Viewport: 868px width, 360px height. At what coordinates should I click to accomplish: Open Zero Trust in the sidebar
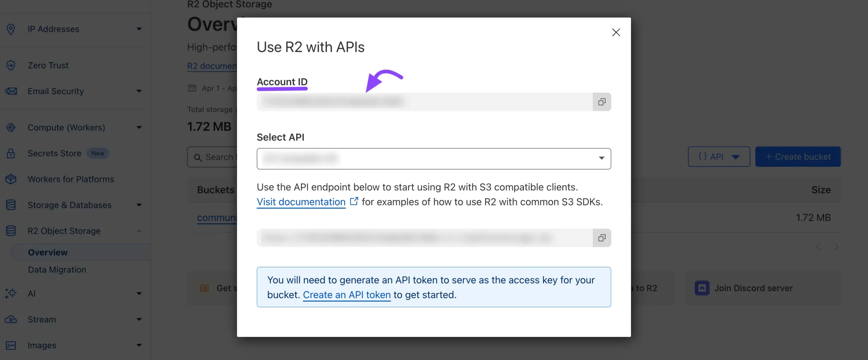point(48,65)
